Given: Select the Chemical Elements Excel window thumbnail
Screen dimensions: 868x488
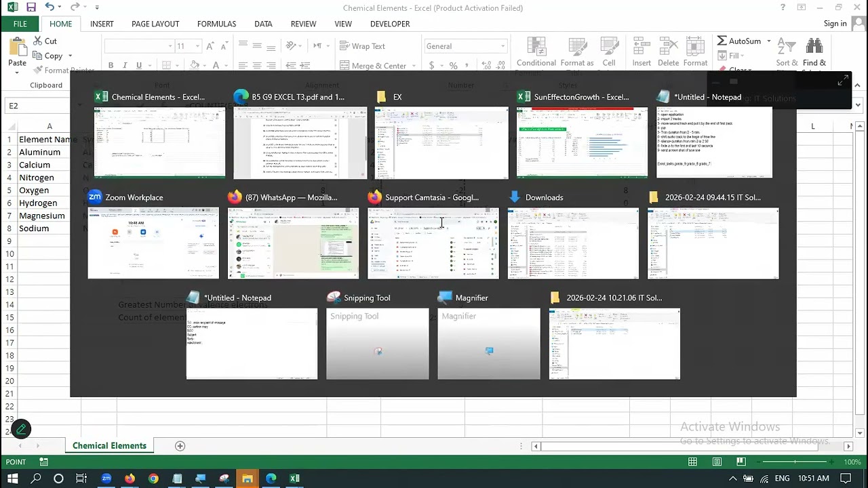Looking at the screenshot, I should [x=159, y=143].
